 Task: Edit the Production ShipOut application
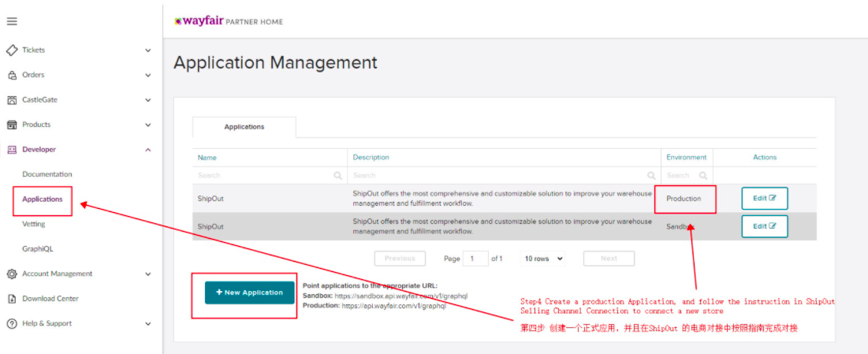coord(765,199)
